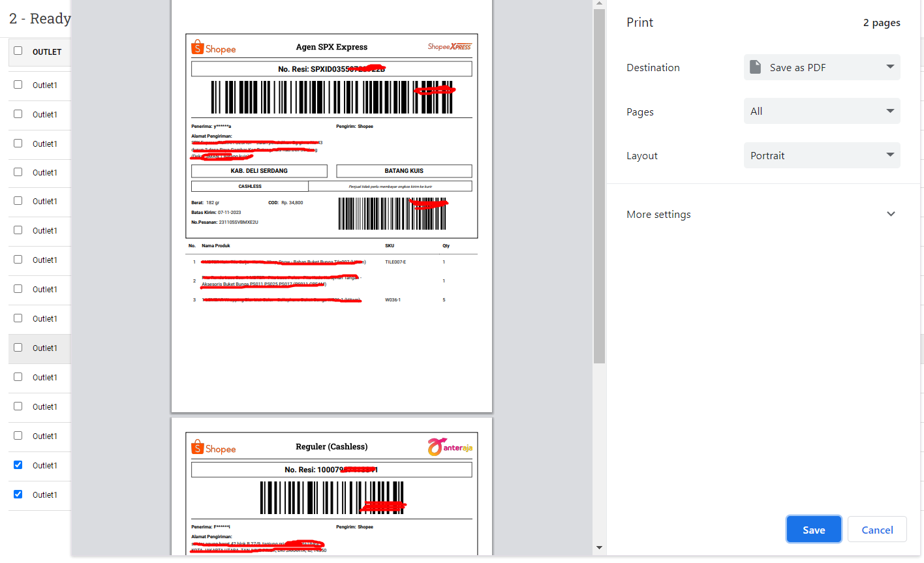Click the 'Reguler (Cashless)' label title

pyautogui.click(x=331, y=447)
